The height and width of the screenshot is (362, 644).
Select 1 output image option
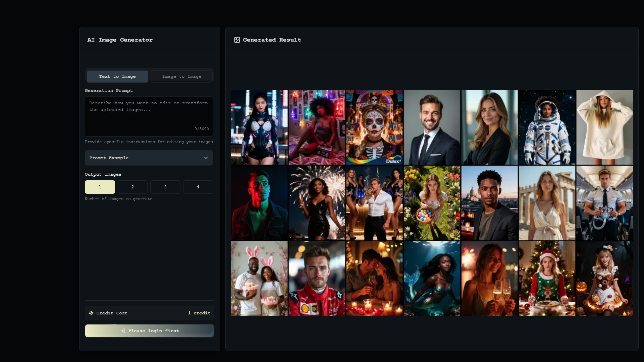click(100, 187)
